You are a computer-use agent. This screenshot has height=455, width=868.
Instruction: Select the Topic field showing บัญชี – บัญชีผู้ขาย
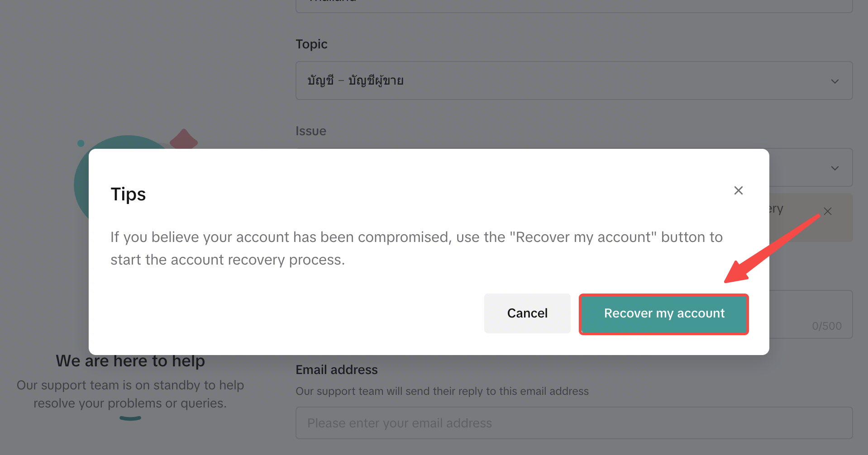click(x=574, y=81)
